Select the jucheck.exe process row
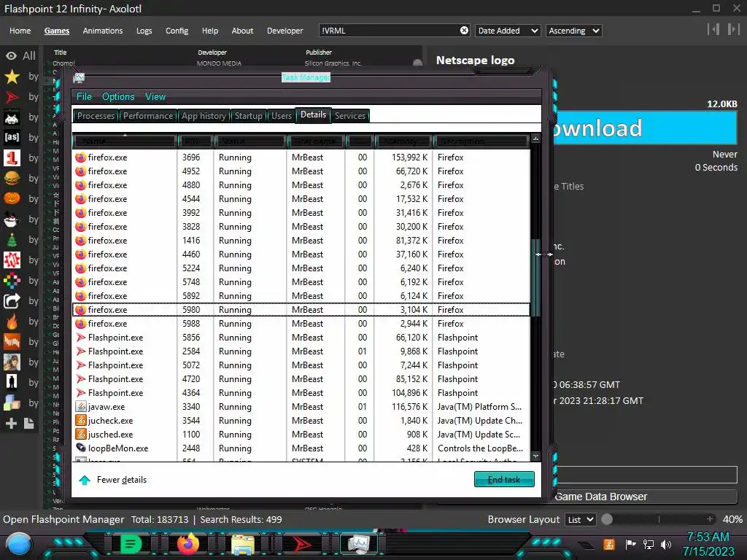 tap(301, 421)
